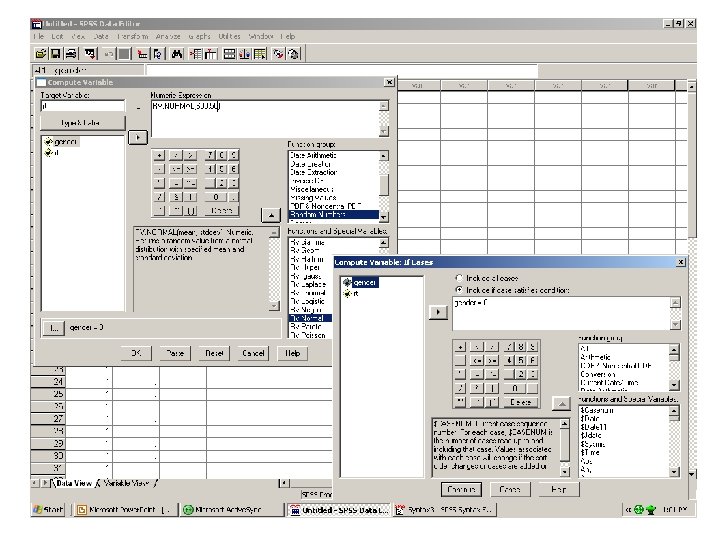This screenshot has width=720, height=540.
Task: Click the Weight Cases scale toolbar icon
Action: coord(244,54)
